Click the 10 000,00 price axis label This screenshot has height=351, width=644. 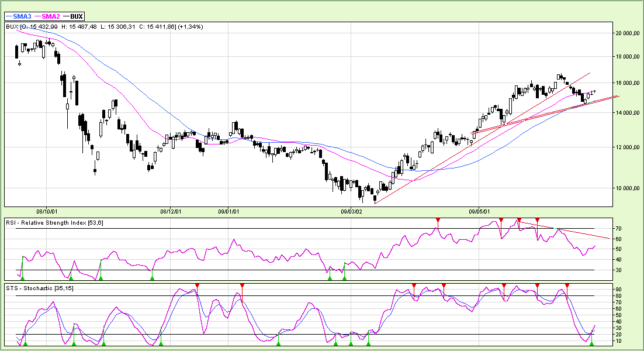629,188
